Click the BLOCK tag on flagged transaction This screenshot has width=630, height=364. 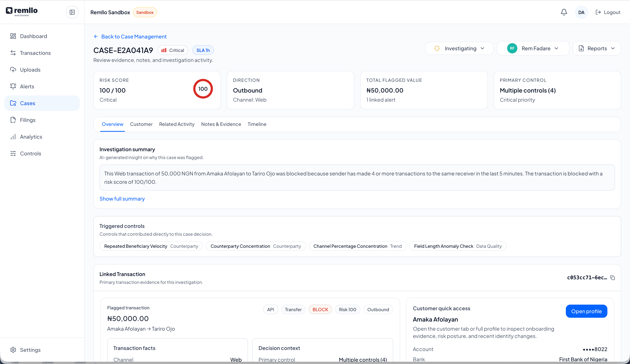[320, 310]
